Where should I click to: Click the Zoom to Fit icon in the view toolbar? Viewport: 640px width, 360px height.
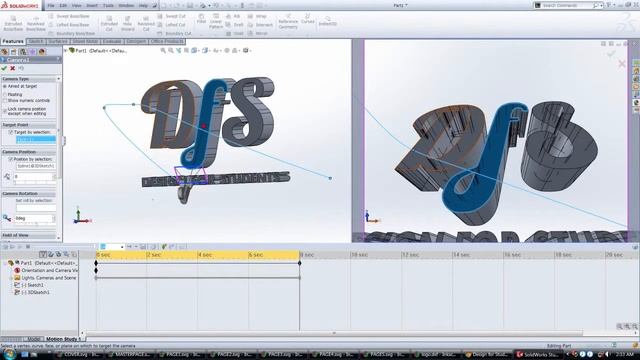tap(163, 50)
